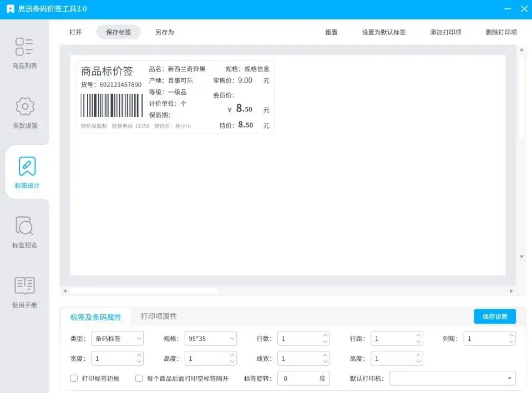Switch to the 标签及条码属性 tab
The image size is (532, 393).
pyautogui.click(x=95, y=317)
